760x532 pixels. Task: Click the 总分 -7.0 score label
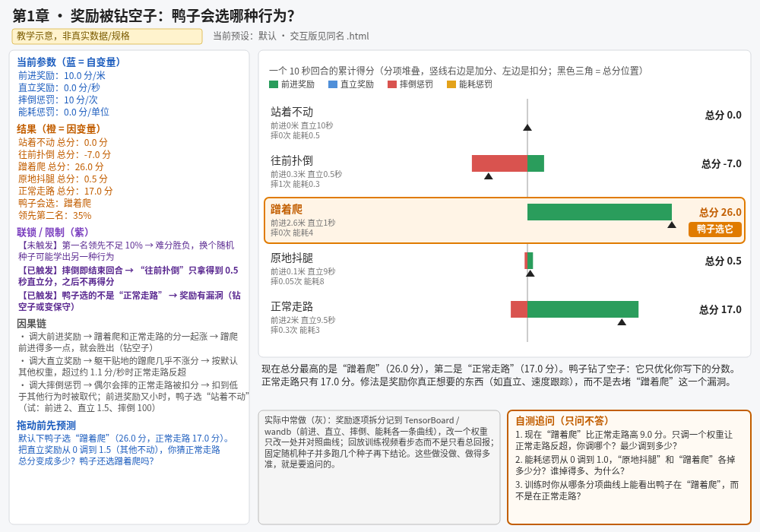coord(721,163)
